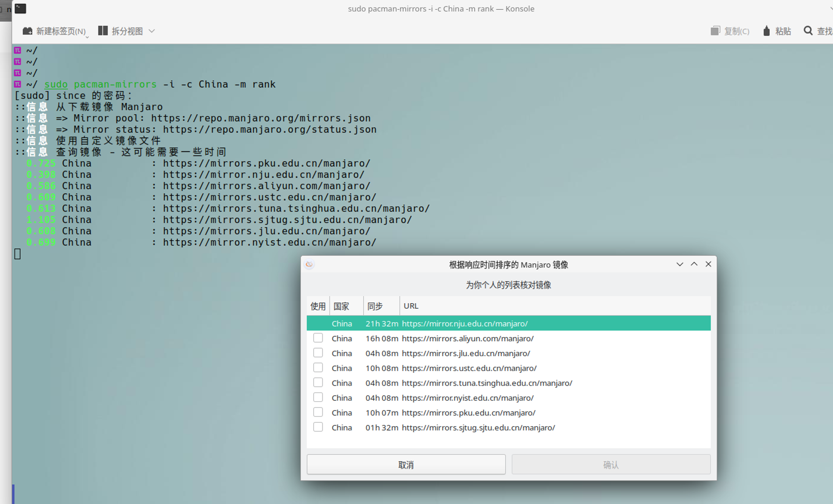The width and height of the screenshot is (833, 504).
Task: Check the mirrors.ustc.edu.cn mirror checkbox
Action: pyautogui.click(x=318, y=368)
